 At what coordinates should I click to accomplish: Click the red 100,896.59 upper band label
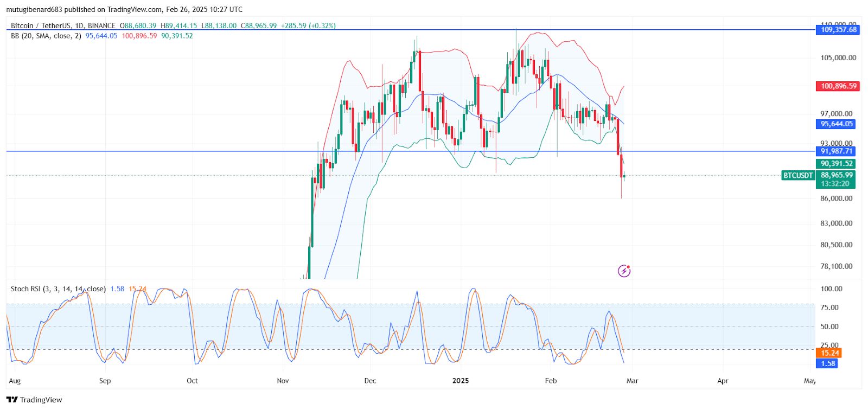(x=838, y=86)
